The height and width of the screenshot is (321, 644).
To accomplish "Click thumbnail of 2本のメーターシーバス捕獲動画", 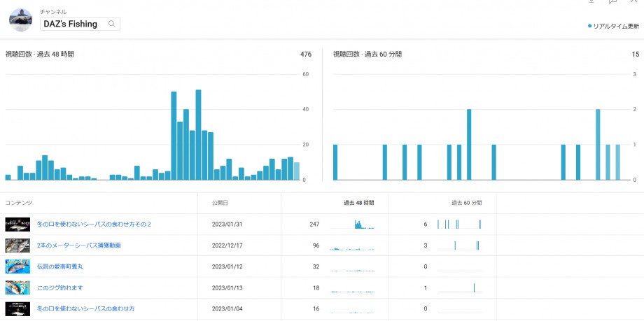I will tap(17, 245).
